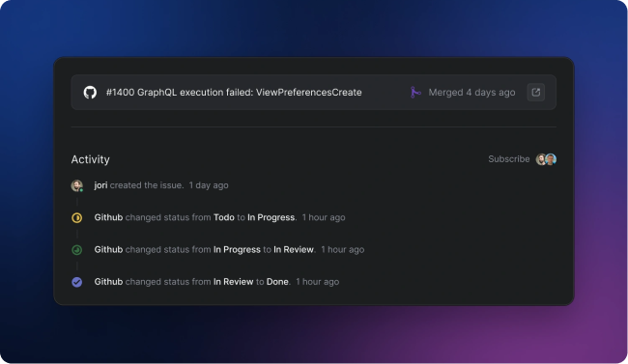Click '1 hour ago' after 'In Progress.'

pyautogui.click(x=324, y=217)
